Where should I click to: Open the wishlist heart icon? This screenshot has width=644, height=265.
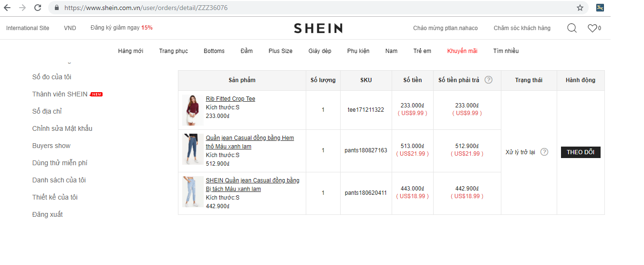point(592,28)
